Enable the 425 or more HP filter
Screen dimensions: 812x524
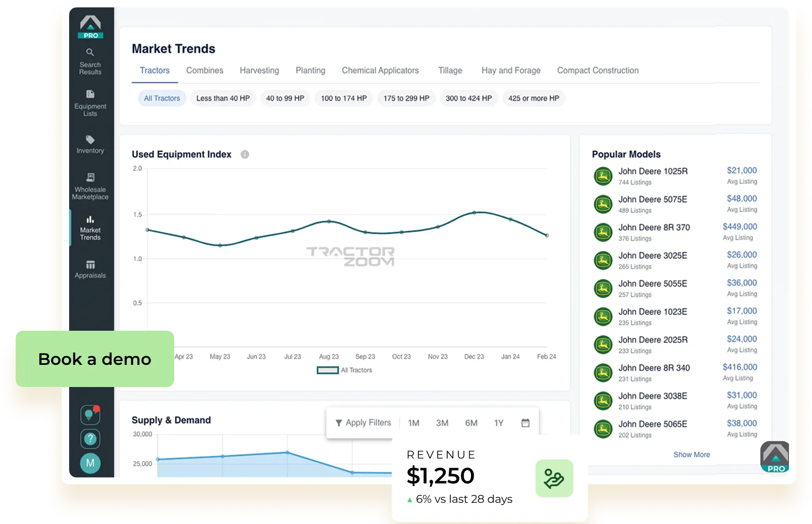533,98
